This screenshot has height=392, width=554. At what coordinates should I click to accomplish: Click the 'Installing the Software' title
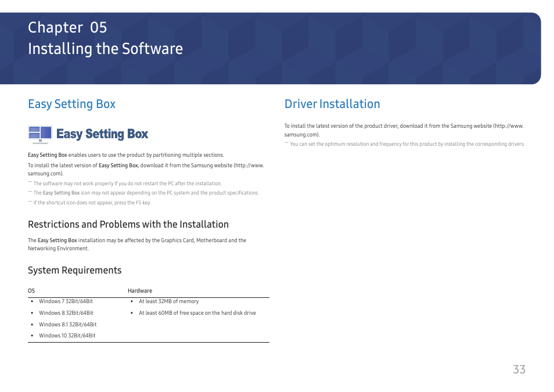point(105,49)
